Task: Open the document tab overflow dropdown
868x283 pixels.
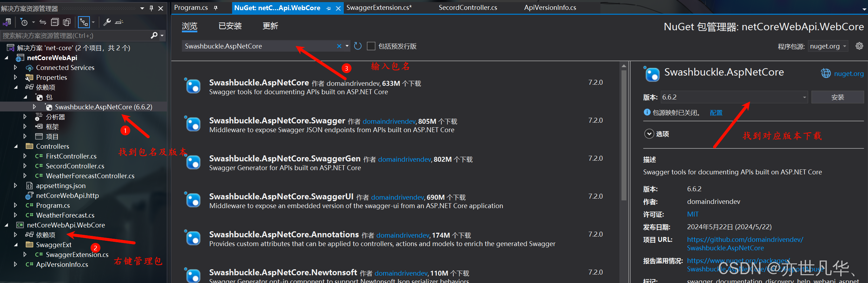Action: pos(864,9)
